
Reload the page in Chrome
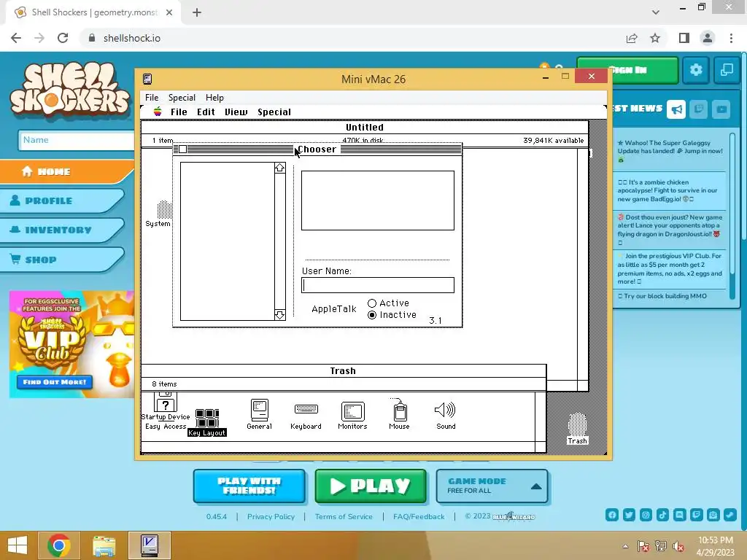(63, 38)
